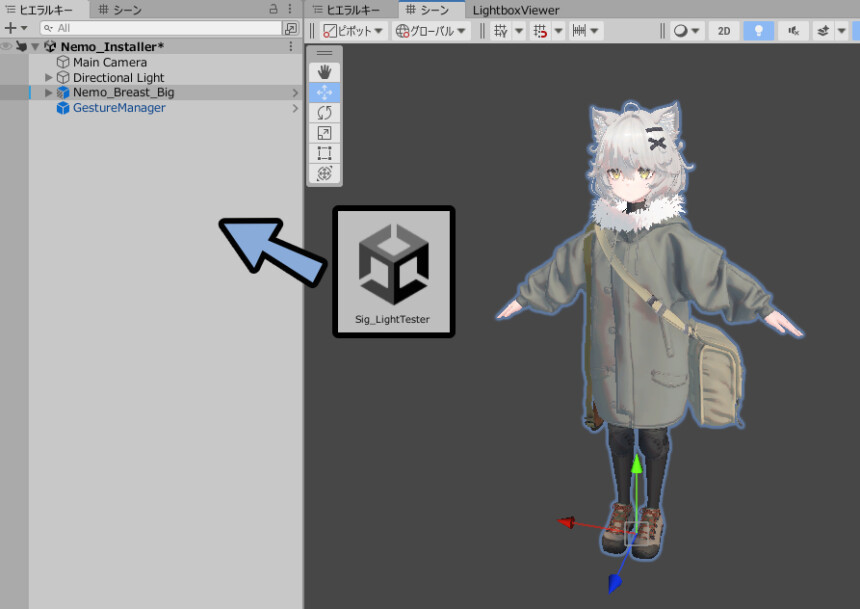
Task: Open GestureManager prefab via right chevron
Action: pos(295,108)
